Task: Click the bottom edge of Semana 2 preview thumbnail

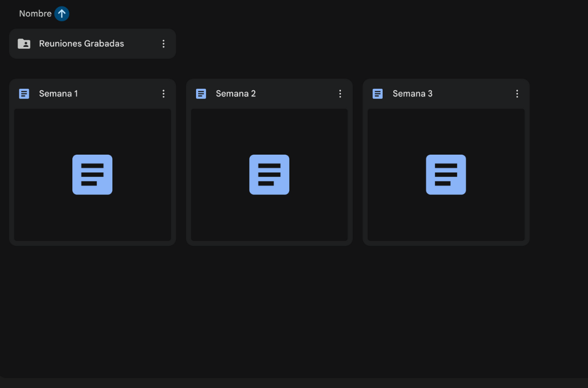Action: coord(269,238)
